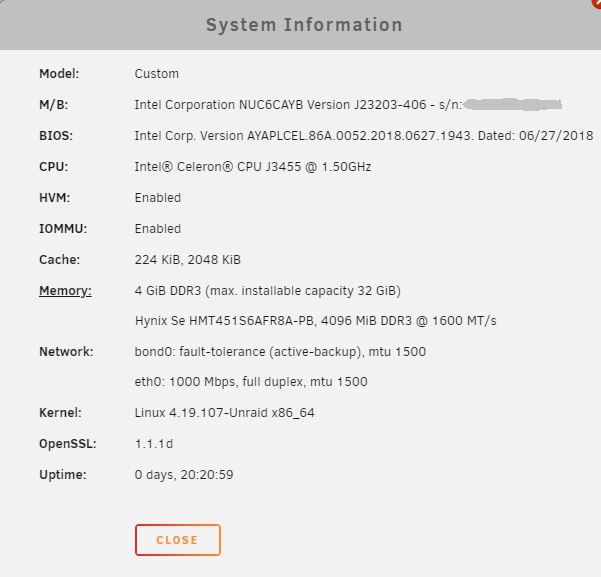Select the eth0 1000 Mbps line
The height and width of the screenshot is (577, 601).
(251, 381)
